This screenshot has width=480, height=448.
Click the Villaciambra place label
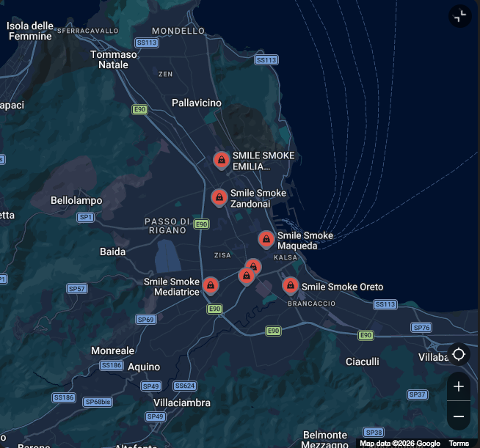point(182,403)
